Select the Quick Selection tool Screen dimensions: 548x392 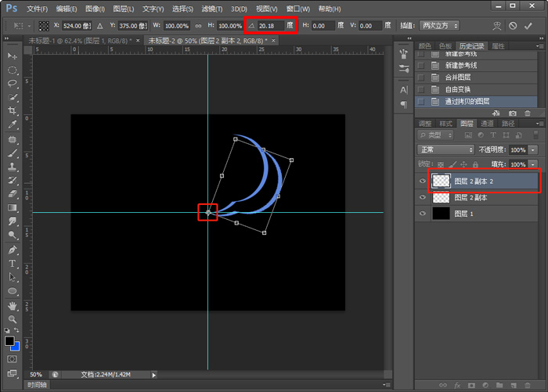(x=13, y=97)
